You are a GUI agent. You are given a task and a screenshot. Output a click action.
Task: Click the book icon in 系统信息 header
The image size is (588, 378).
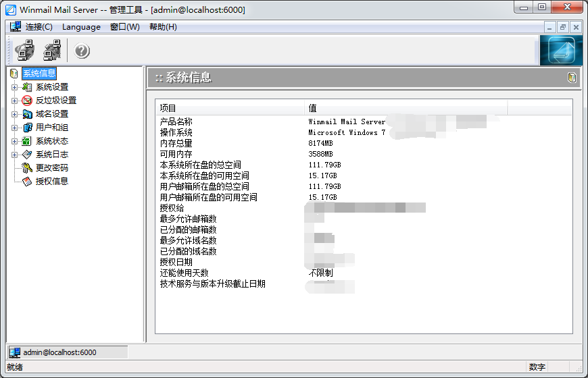[x=572, y=78]
